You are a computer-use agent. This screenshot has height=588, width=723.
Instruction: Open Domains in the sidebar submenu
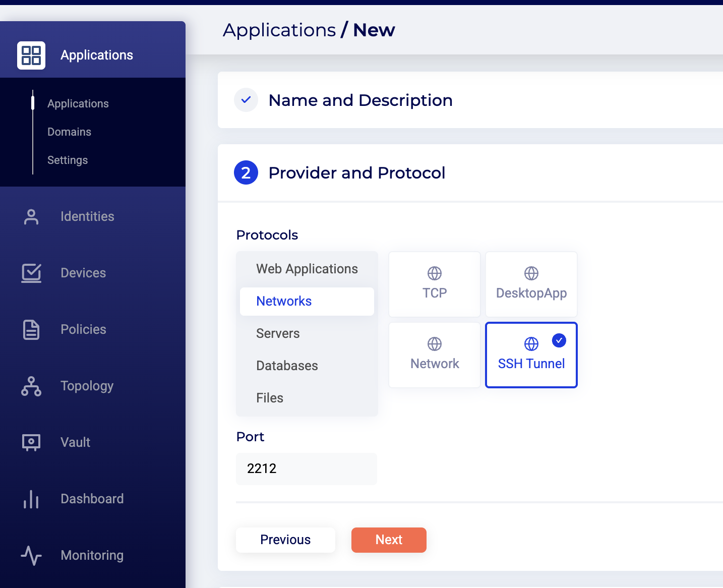click(69, 132)
